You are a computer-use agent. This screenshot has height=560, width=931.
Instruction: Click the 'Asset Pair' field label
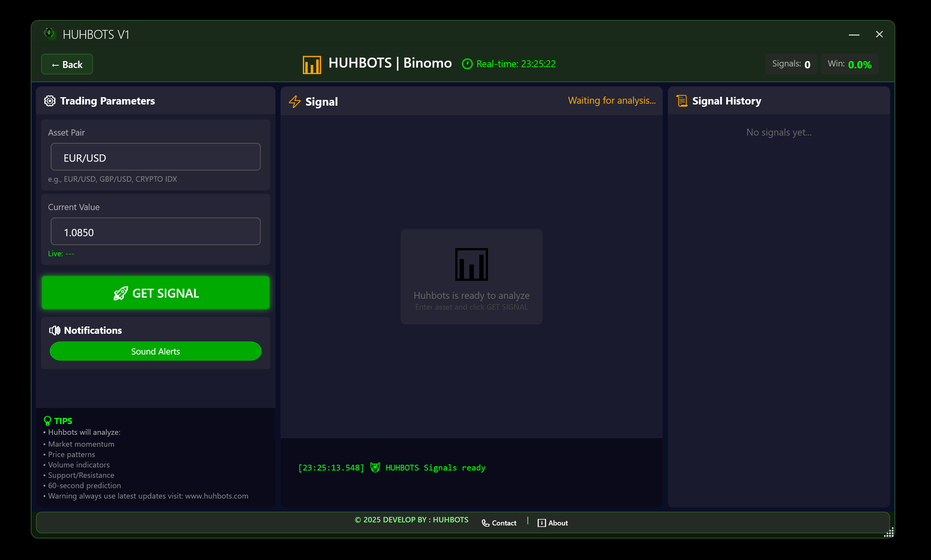(66, 133)
